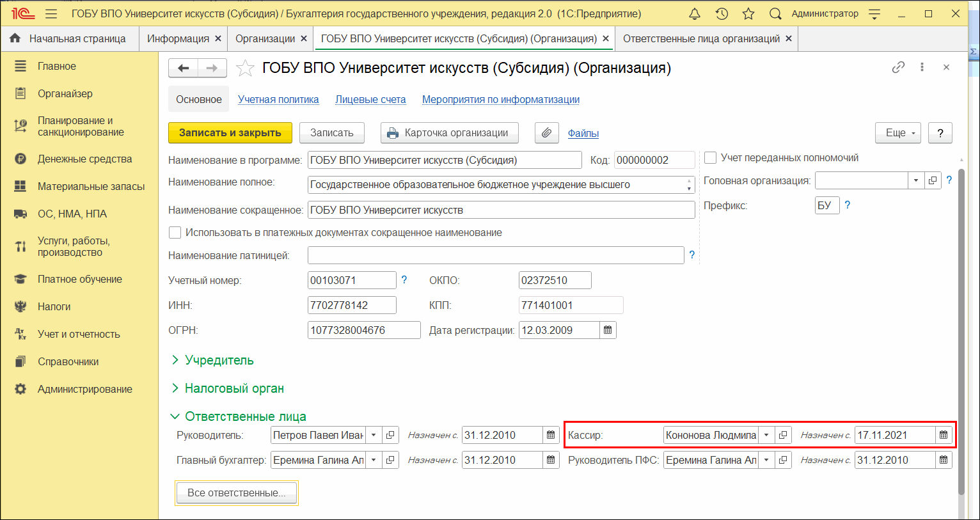The width and height of the screenshot is (980, 520).
Task: Select Основное section tab
Action: pos(199,99)
